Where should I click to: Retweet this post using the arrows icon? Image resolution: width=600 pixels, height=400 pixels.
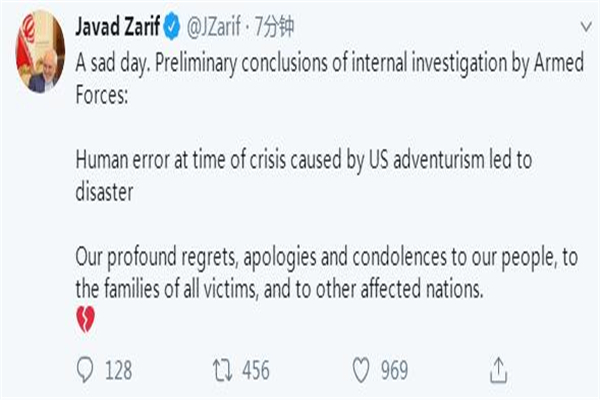pos(224,370)
